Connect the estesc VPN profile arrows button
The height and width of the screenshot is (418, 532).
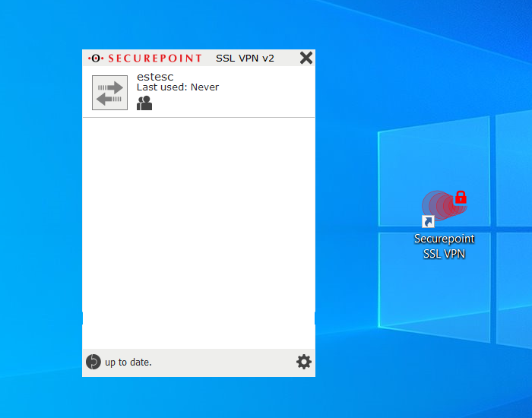point(109,93)
